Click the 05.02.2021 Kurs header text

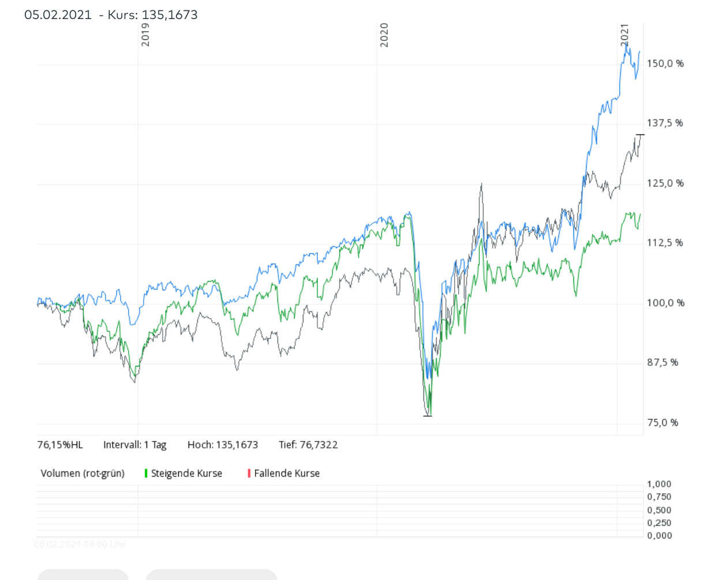point(111,15)
